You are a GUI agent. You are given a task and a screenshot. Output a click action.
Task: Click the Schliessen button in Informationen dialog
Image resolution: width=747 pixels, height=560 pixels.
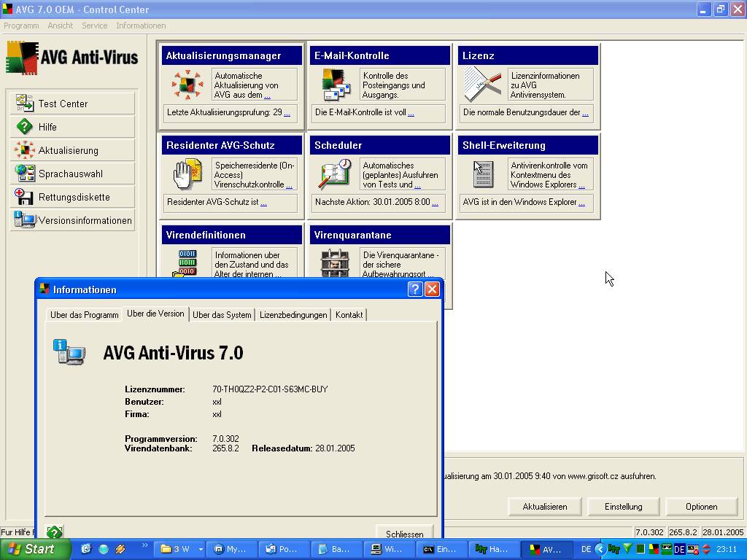coord(404,532)
